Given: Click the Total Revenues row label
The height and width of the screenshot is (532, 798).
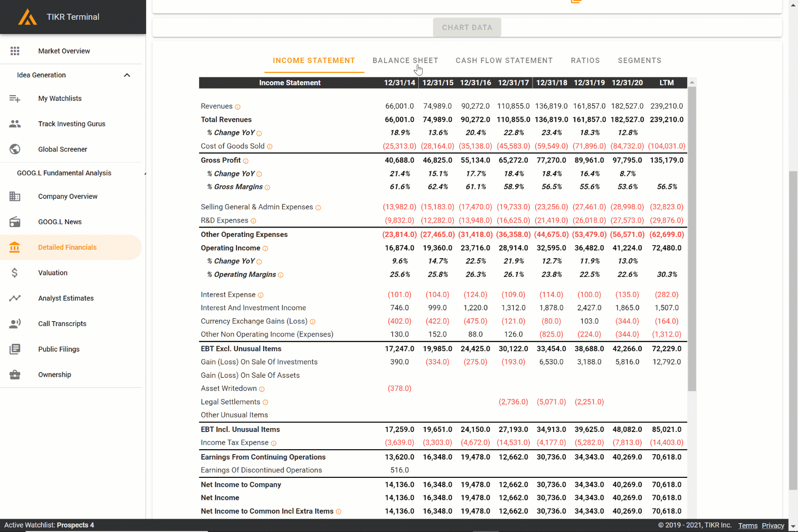Looking at the screenshot, I should 226,120.
